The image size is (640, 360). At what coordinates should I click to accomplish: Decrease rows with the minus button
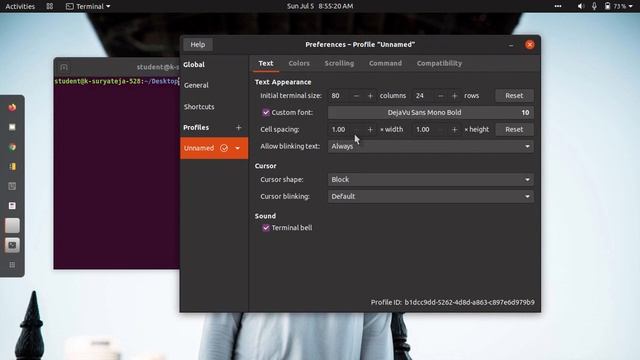tap(441, 96)
